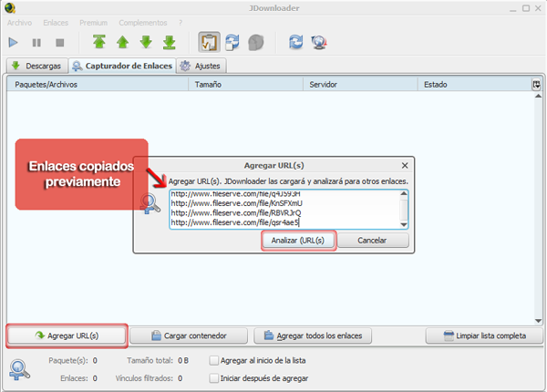Click the reconnect toggle icon beside clipboard
The image size is (547, 392).
[232, 42]
